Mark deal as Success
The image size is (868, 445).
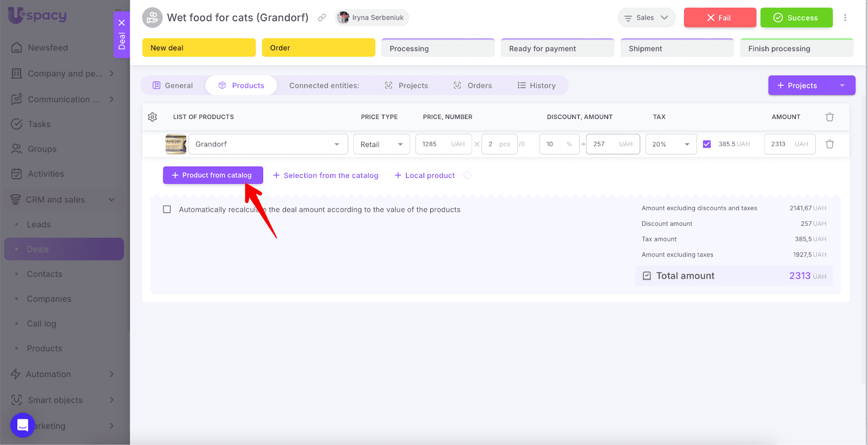tap(796, 18)
